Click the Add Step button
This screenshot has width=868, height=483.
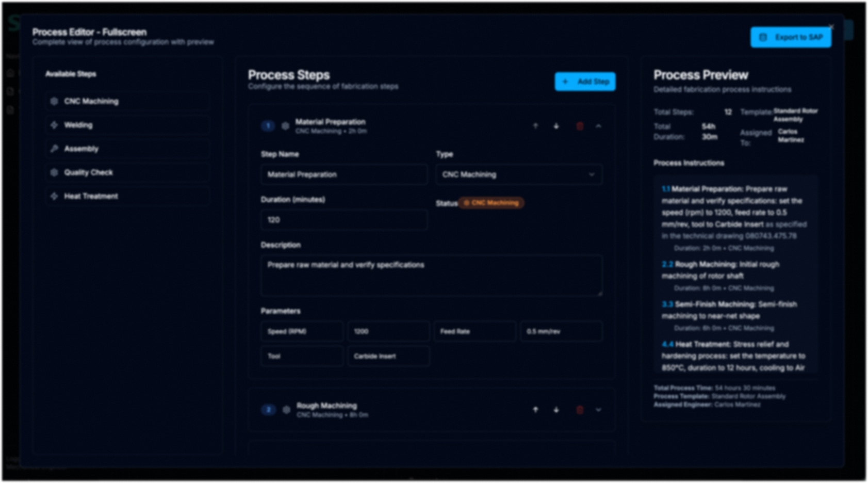click(x=585, y=82)
